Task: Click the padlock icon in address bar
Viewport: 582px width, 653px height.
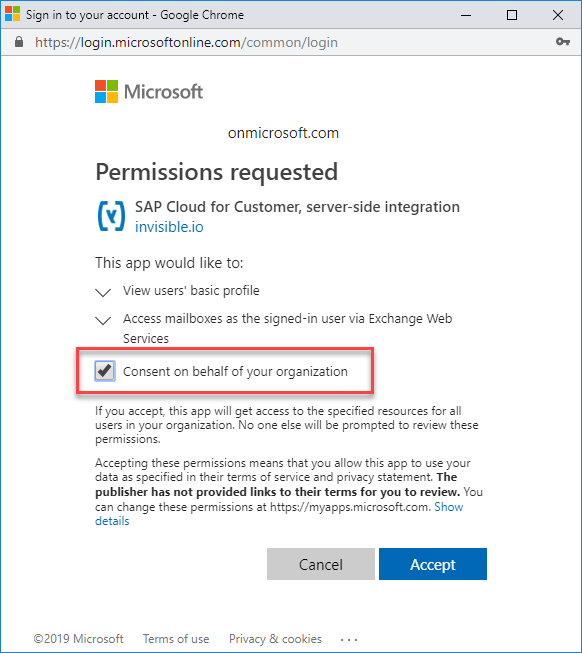Action: [19, 42]
